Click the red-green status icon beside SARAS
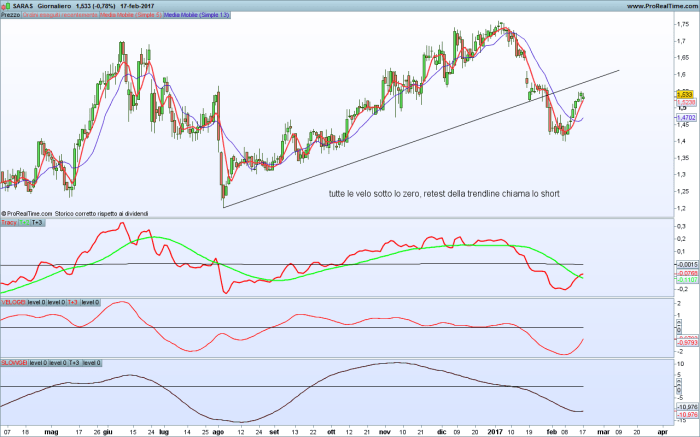The height and width of the screenshot is (437, 700). (x=6, y=6)
